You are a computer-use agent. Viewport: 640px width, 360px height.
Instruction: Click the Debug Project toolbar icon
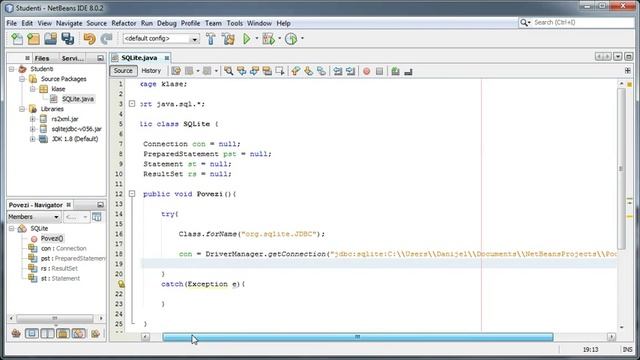tap(269, 39)
